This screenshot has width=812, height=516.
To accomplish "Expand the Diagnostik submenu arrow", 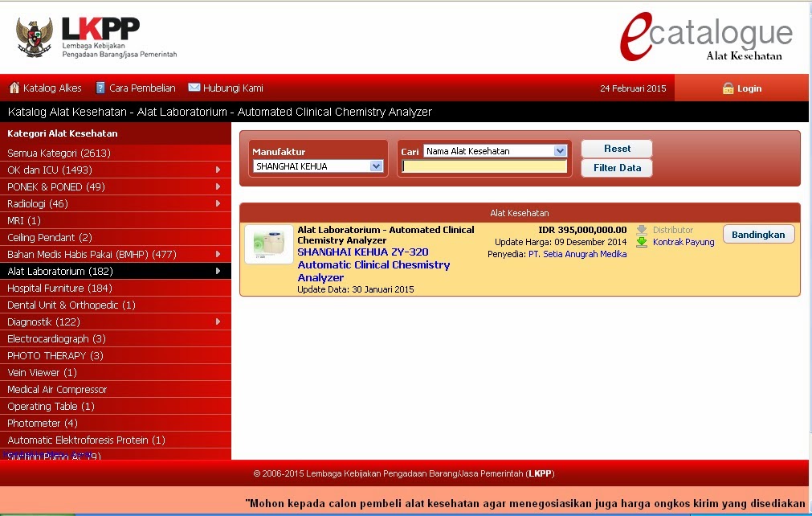I will pyautogui.click(x=218, y=321).
